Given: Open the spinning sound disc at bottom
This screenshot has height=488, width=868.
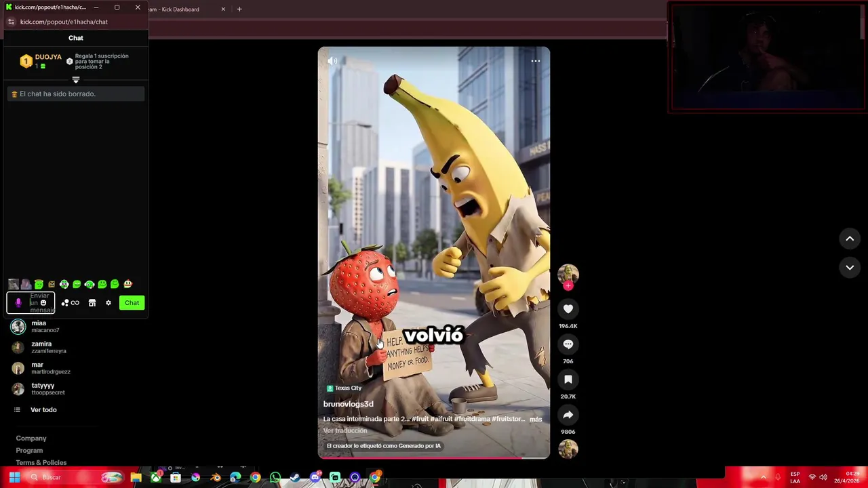Looking at the screenshot, I should point(568,449).
